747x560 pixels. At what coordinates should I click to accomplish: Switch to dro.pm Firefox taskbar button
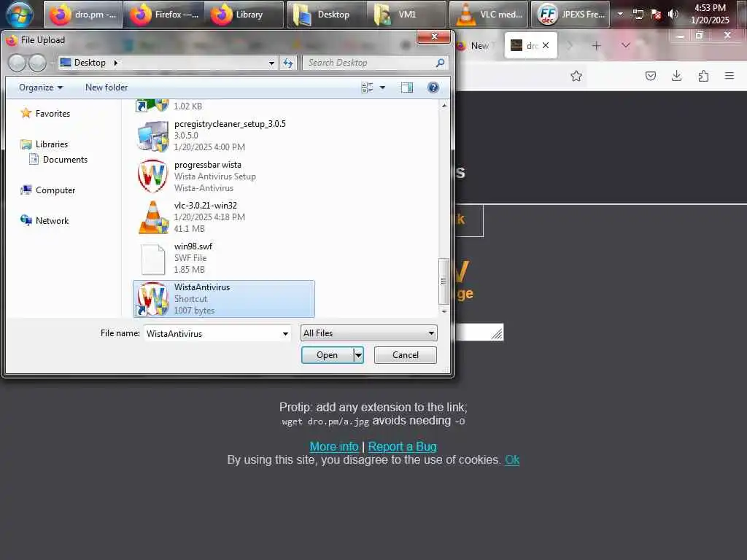83,15
